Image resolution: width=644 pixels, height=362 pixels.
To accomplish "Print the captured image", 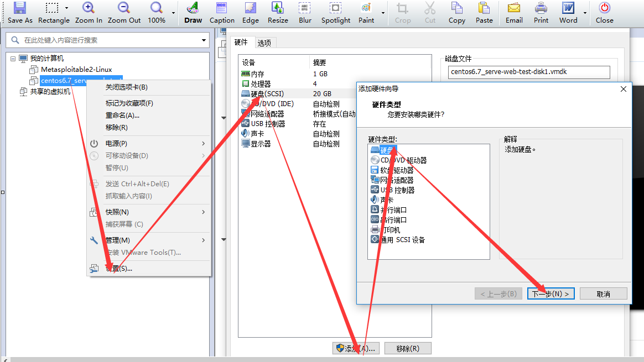I will point(541,13).
